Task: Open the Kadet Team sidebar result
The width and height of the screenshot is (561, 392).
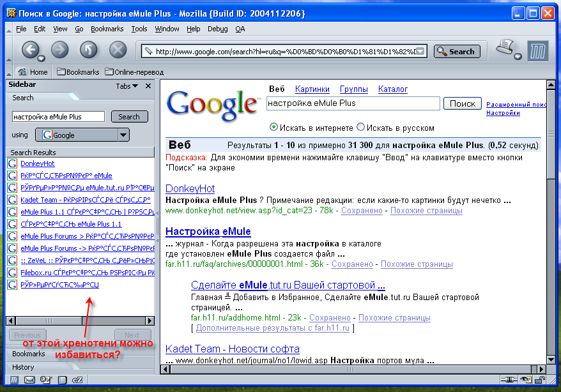Action: (x=86, y=200)
